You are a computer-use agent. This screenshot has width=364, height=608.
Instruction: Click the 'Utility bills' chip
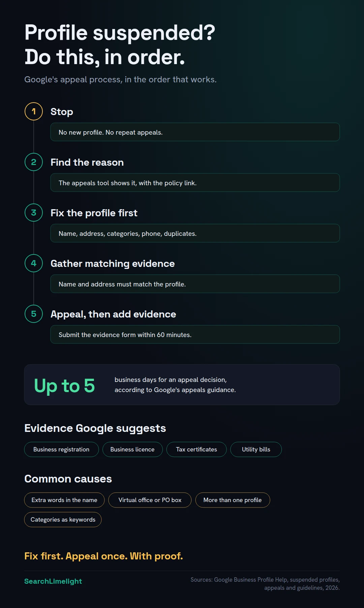(256, 449)
